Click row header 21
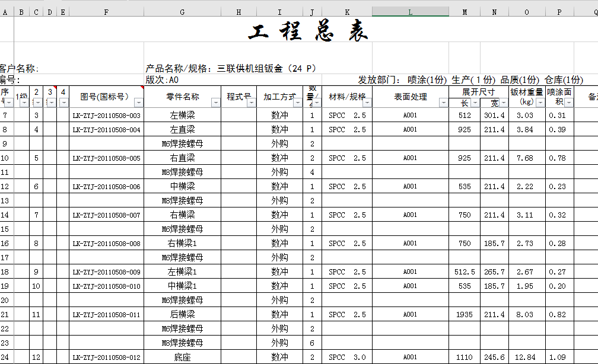 pyautogui.click(x=5, y=314)
